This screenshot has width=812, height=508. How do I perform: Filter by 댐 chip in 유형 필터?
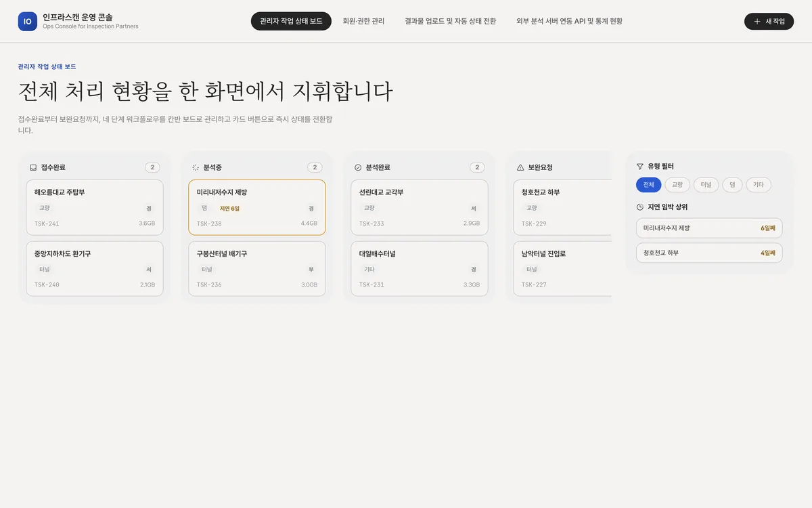(x=732, y=185)
